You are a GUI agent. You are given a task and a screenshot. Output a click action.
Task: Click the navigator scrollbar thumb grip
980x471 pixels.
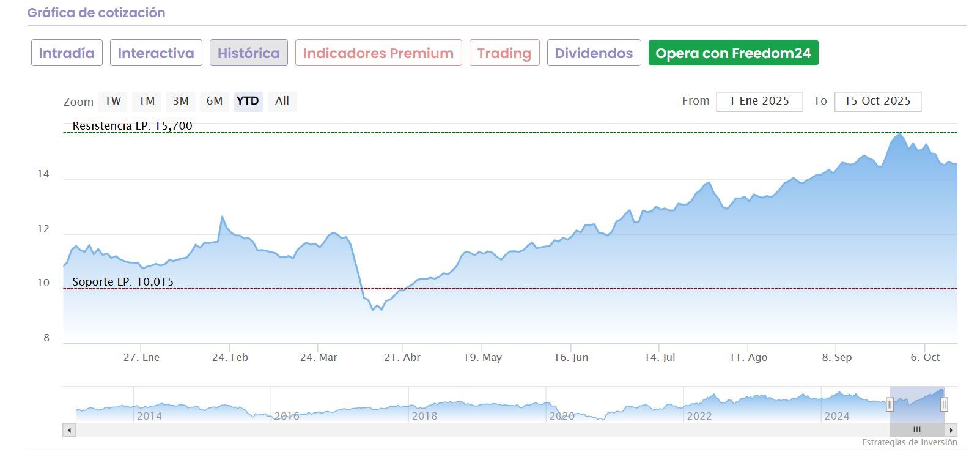[916, 430]
